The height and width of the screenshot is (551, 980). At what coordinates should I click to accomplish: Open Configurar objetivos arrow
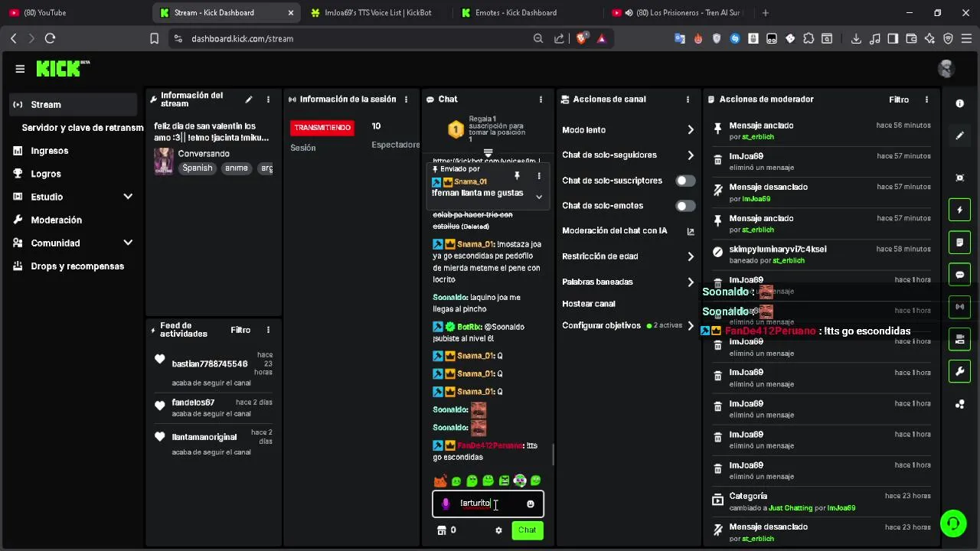point(690,325)
